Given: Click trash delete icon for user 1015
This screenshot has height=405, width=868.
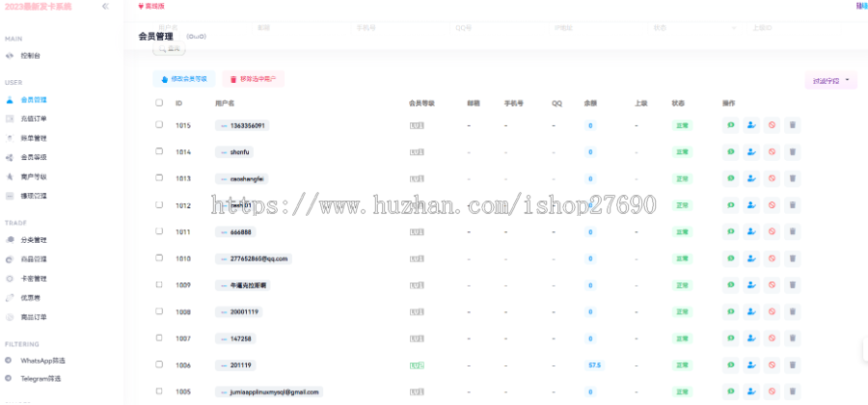Looking at the screenshot, I should [x=792, y=125].
